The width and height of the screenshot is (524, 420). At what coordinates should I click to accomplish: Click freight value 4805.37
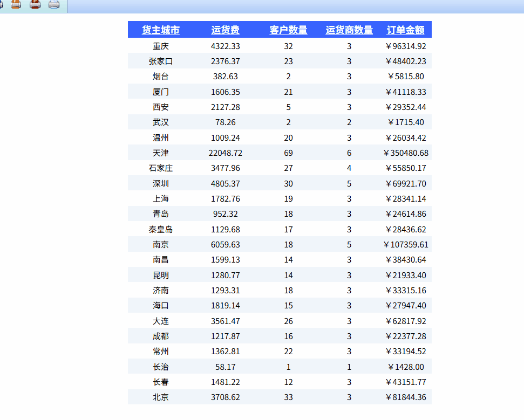tap(225, 184)
